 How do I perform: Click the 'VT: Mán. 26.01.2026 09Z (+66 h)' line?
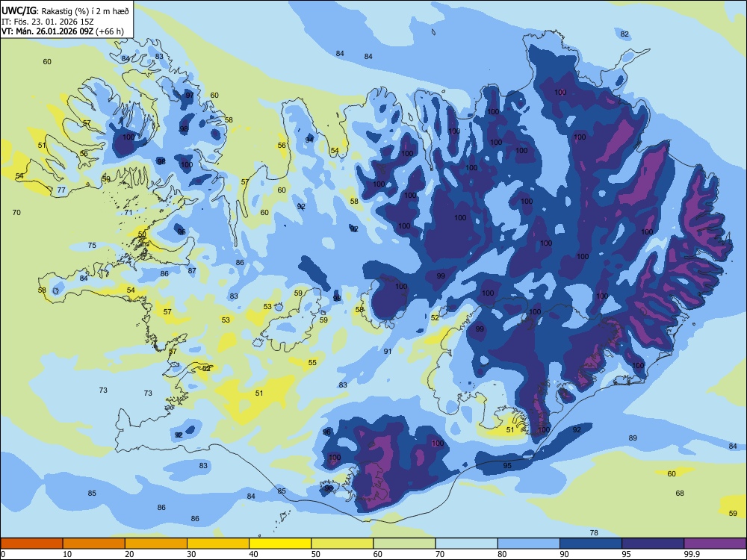click(x=63, y=31)
